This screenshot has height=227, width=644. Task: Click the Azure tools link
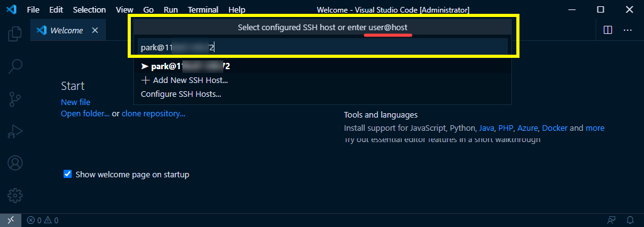[528, 128]
